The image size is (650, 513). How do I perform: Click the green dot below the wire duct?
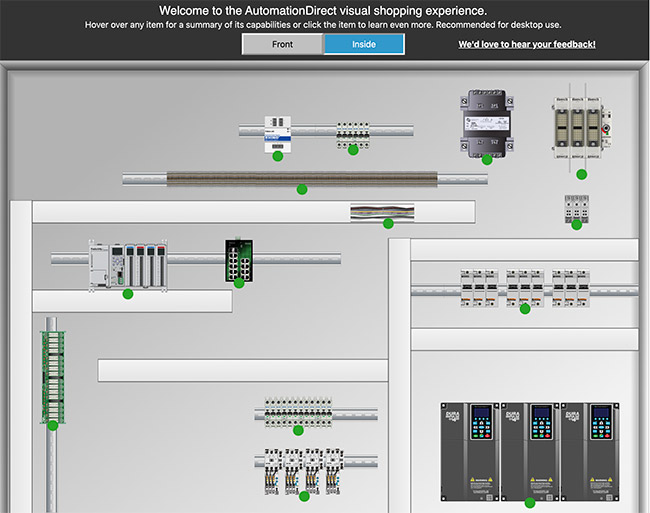302,188
